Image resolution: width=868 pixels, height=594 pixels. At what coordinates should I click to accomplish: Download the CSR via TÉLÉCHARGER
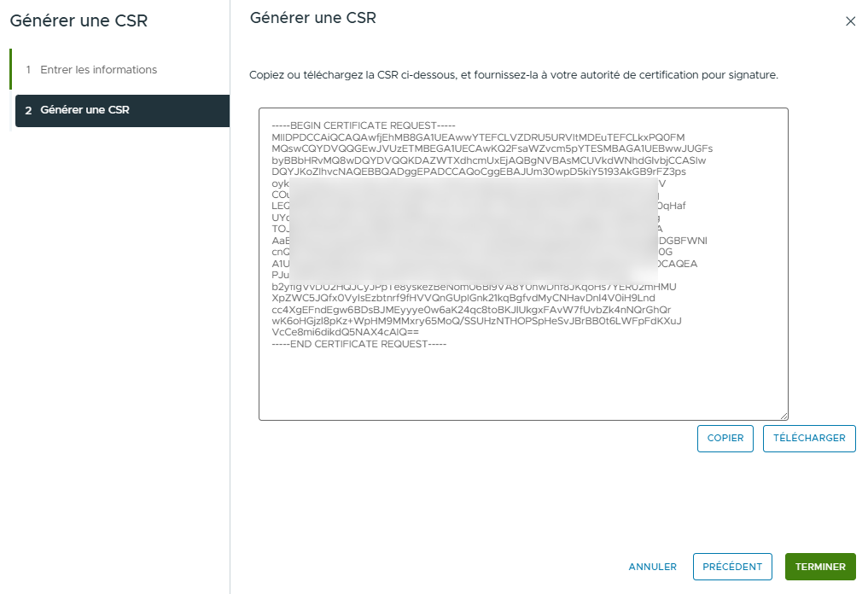point(809,438)
